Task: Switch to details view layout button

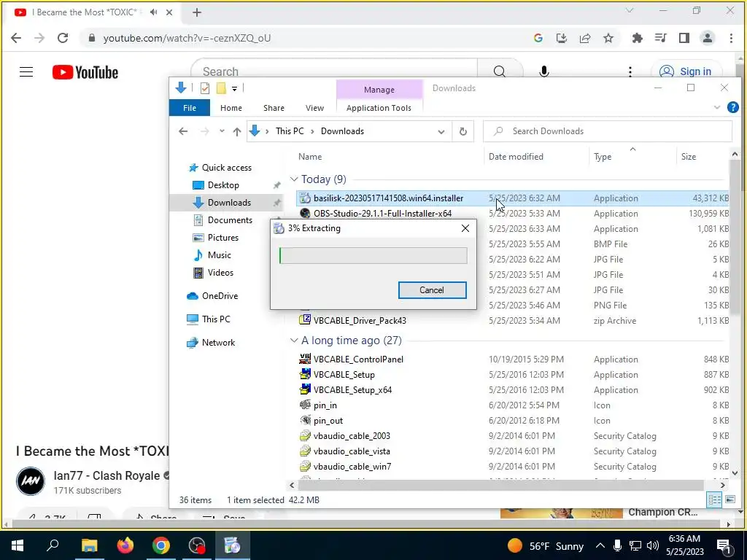Action: (715, 499)
